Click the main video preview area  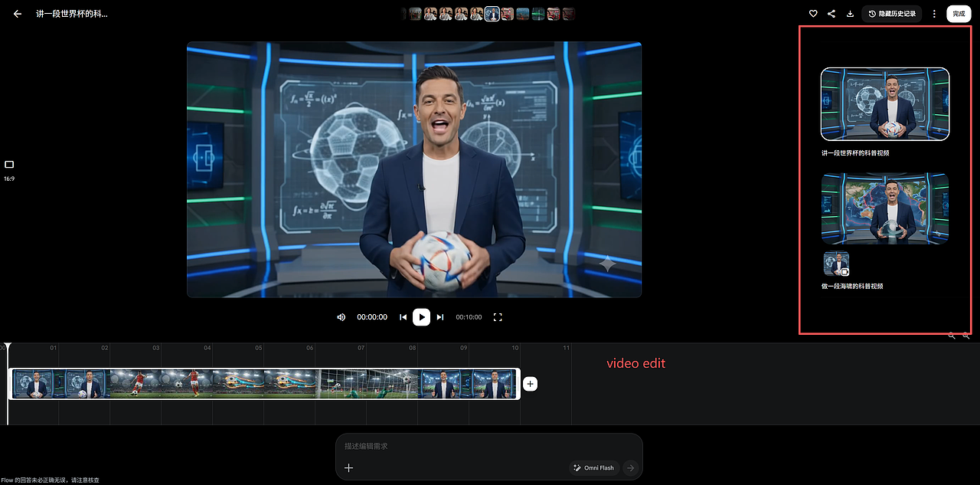(x=414, y=169)
